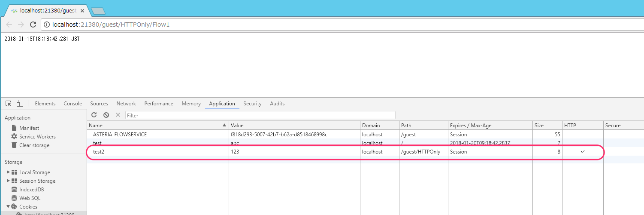Viewport: 644px width, 215px height.
Task: Refresh the cookies table
Action: point(94,115)
